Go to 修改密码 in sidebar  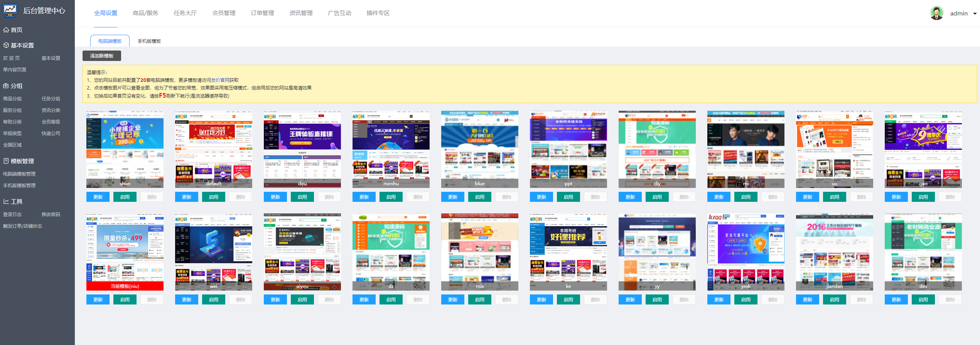(51, 215)
